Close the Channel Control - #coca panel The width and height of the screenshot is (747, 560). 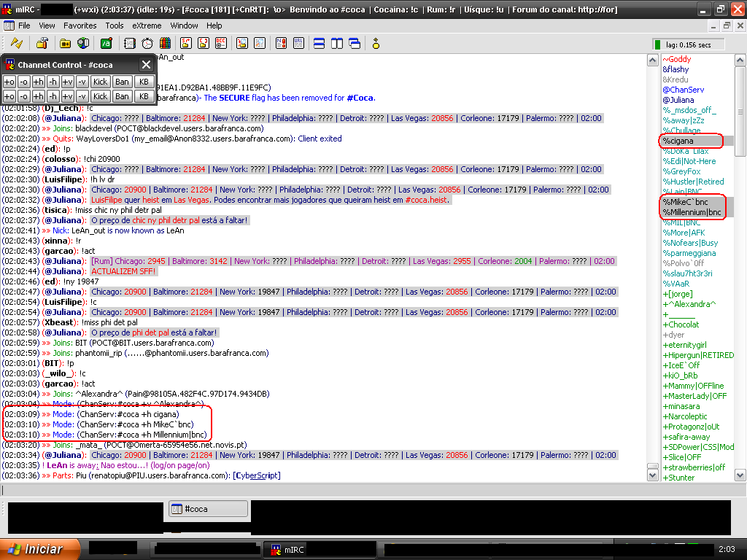tap(146, 65)
